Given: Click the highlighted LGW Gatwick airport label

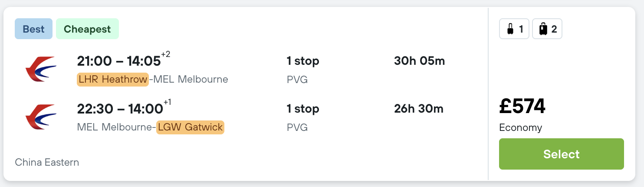Looking at the screenshot, I should [x=190, y=127].
